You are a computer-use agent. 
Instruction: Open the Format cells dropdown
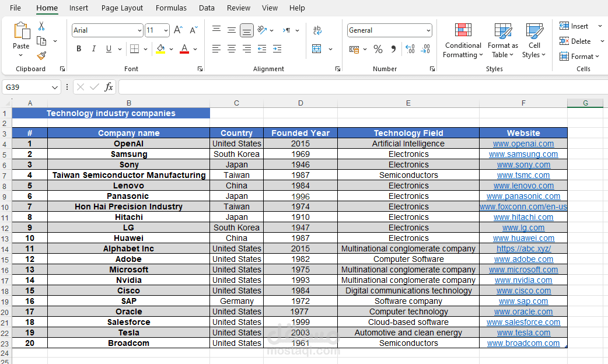579,56
